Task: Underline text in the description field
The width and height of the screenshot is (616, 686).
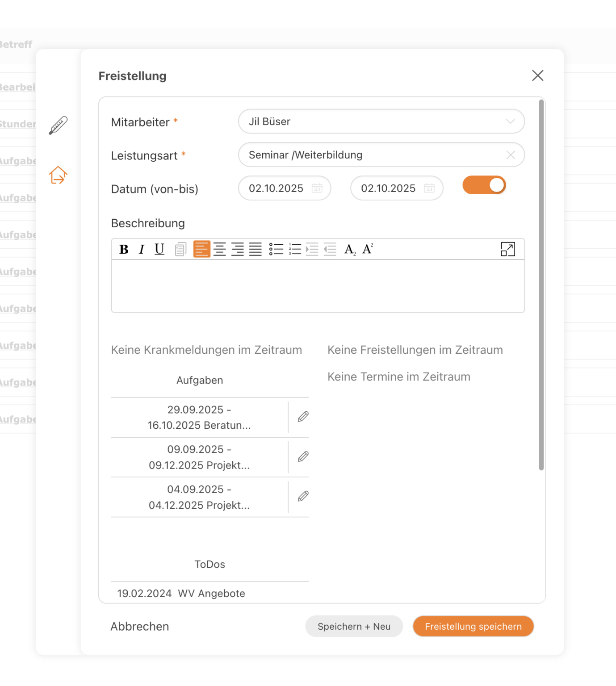Action: [159, 249]
